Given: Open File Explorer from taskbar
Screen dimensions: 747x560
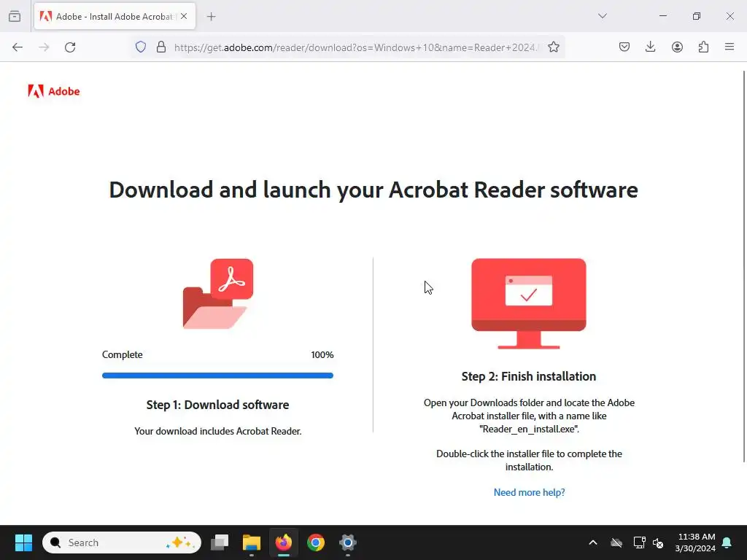Looking at the screenshot, I should click(252, 542).
